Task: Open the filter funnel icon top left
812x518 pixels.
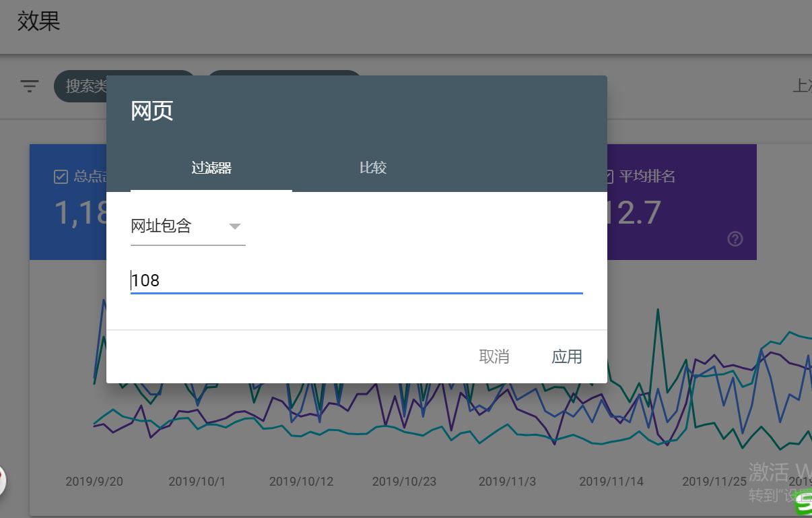Action: 29,86
